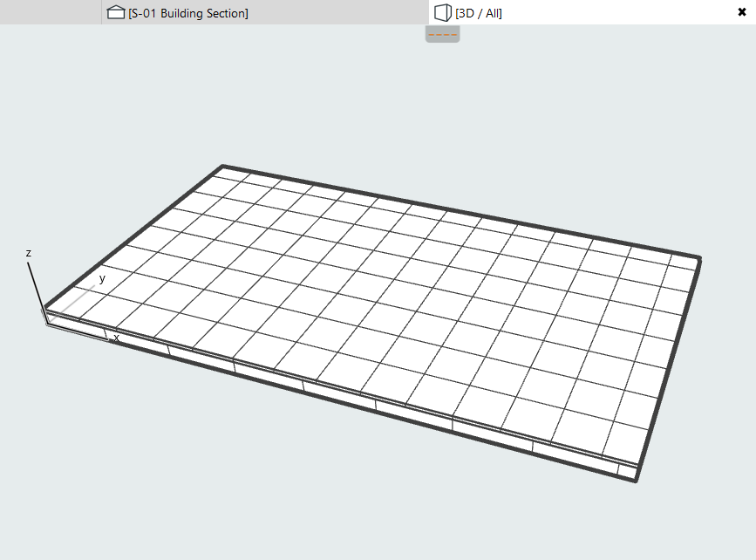The width and height of the screenshot is (756, 560).
Task: Click the house icon on the Section tab
Action: click(x=114, y=13)
